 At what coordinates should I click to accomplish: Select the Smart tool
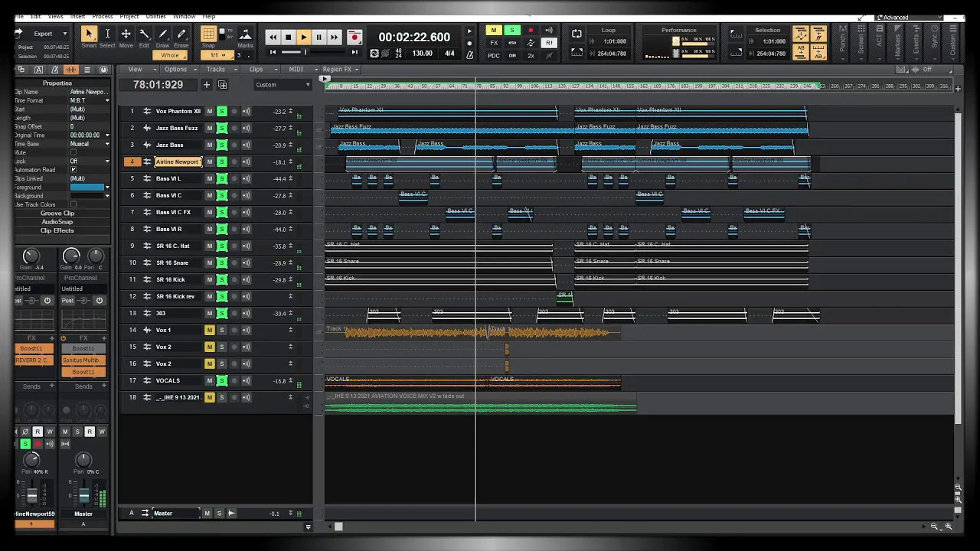coord(89,34)
